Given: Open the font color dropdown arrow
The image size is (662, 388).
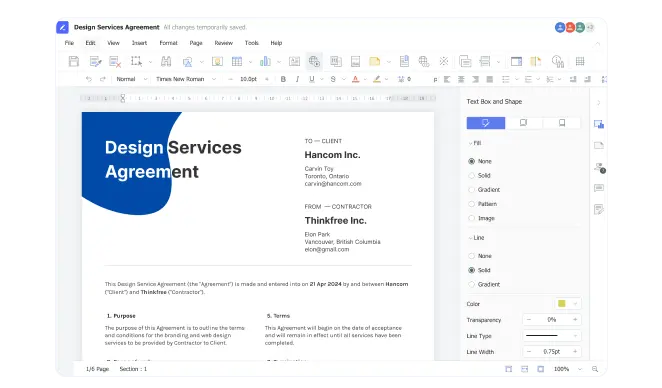Looking at the screenshot, I should (365, 79).
